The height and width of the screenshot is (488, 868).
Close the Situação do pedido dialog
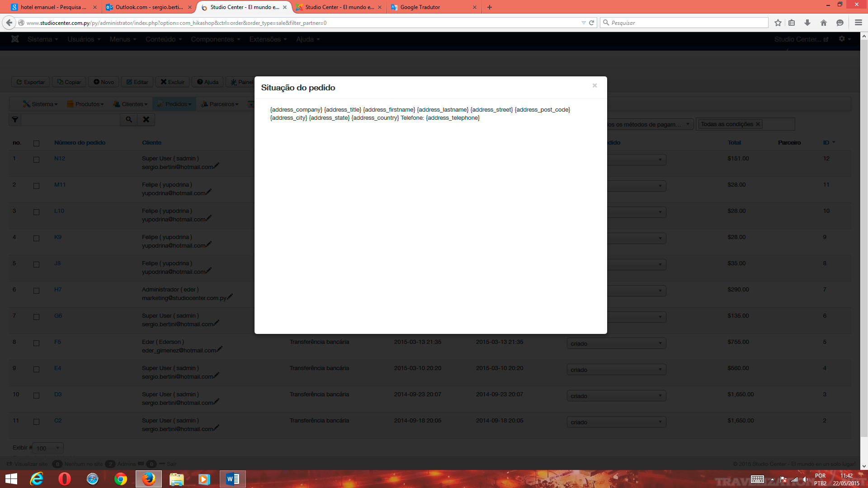(594, 85)
